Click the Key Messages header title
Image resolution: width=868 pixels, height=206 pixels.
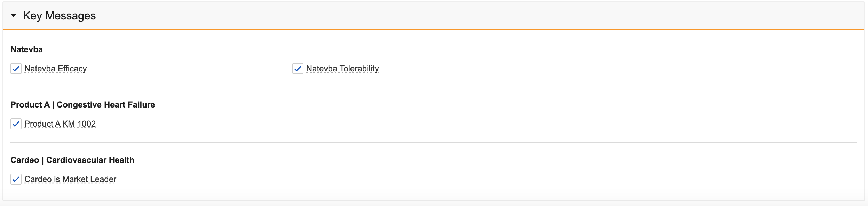click(59, 16)
